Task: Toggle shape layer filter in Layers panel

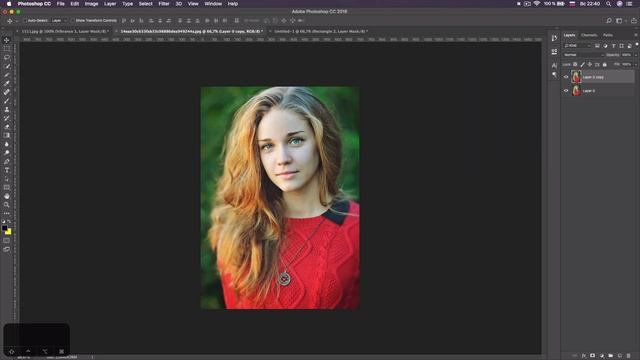Action: coord(621,46)
